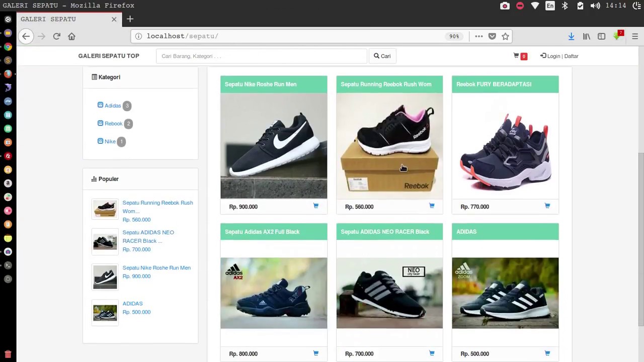
Task: Open Reebok Rush shoe on box image
Action: pyautogui.click(x=389, y=146)
